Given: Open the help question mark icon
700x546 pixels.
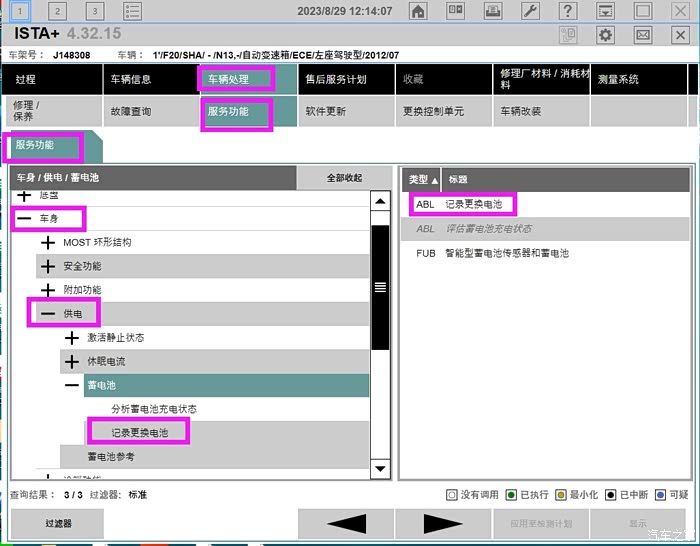Looking at the screenshot, I should 568,11.
